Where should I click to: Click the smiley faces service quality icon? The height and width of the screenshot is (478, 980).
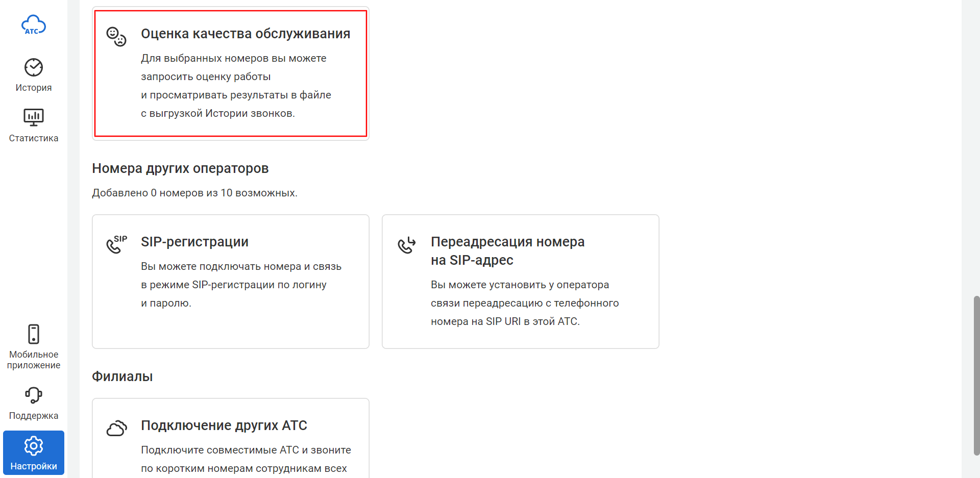(x=116, y=37)
